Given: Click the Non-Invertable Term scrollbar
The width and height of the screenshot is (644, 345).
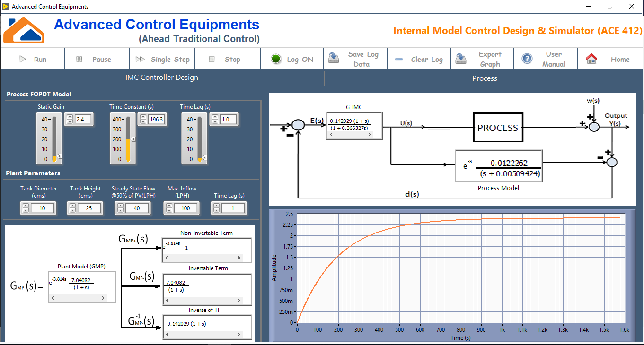Looking at the screenshot, I should pyautogui.click(x=203, y=258).
